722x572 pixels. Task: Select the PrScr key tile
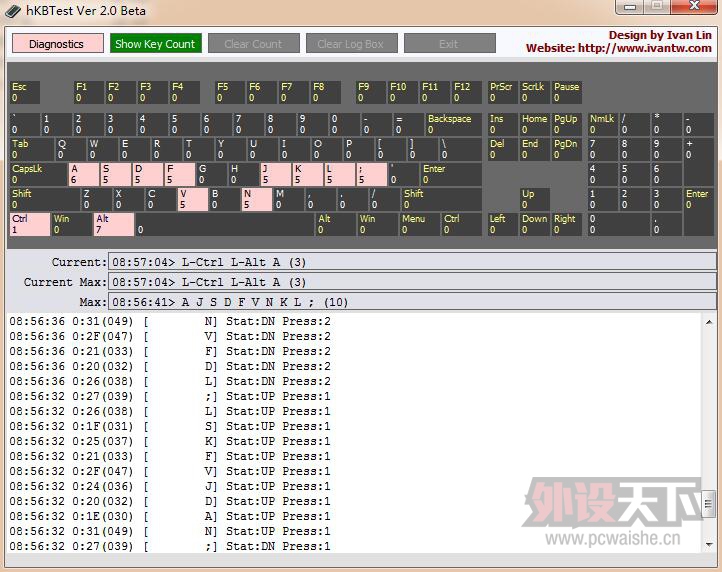pos(502,93)
